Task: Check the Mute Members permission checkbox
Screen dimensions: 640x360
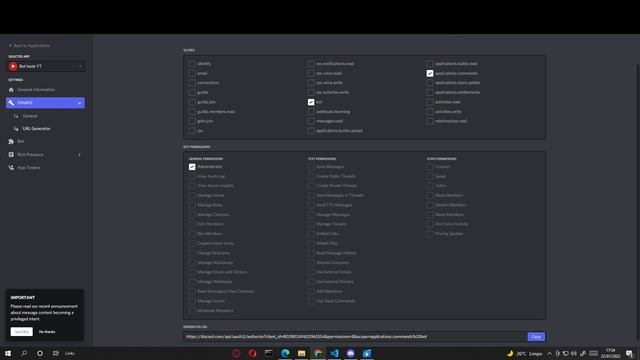Action: point(430,196)
